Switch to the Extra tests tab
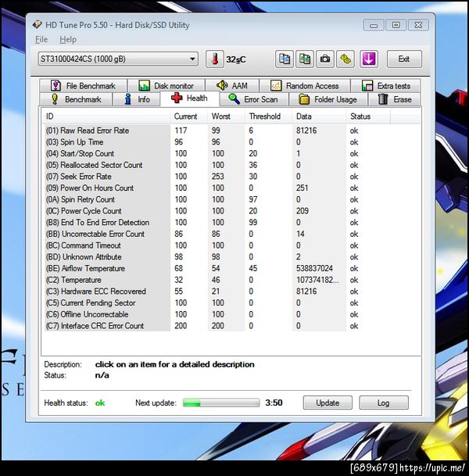This screenshot has width=469, height=476. click(x=386, y=86)
